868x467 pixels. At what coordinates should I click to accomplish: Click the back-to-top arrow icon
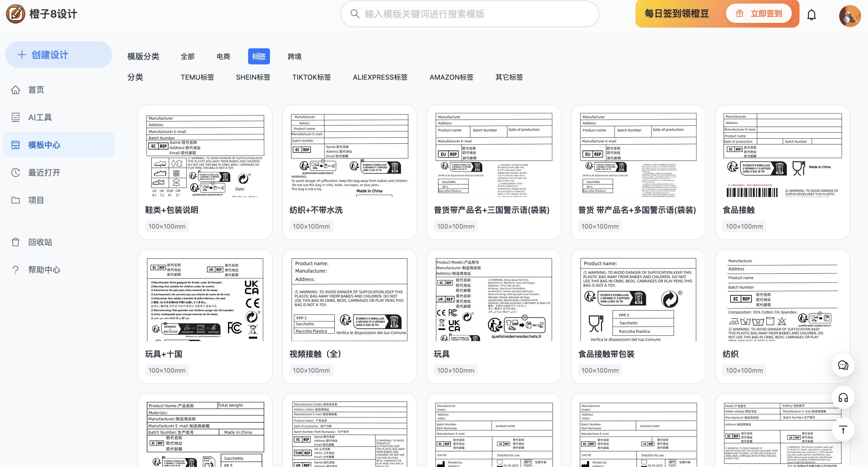843,430
